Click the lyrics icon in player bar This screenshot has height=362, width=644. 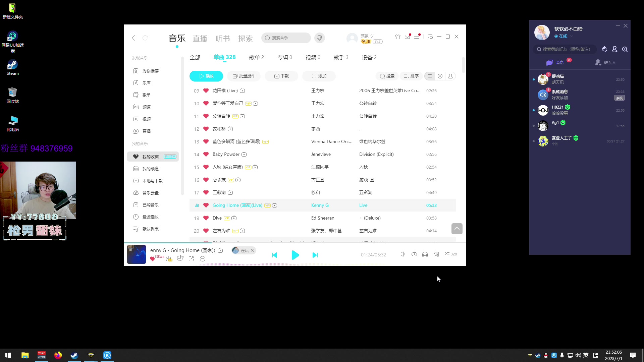(436, 254)
